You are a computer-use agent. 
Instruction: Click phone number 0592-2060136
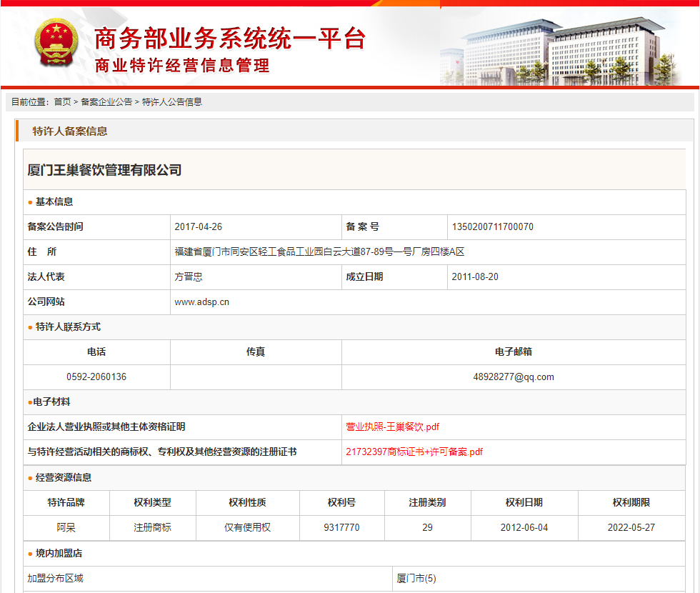[96, 377]
